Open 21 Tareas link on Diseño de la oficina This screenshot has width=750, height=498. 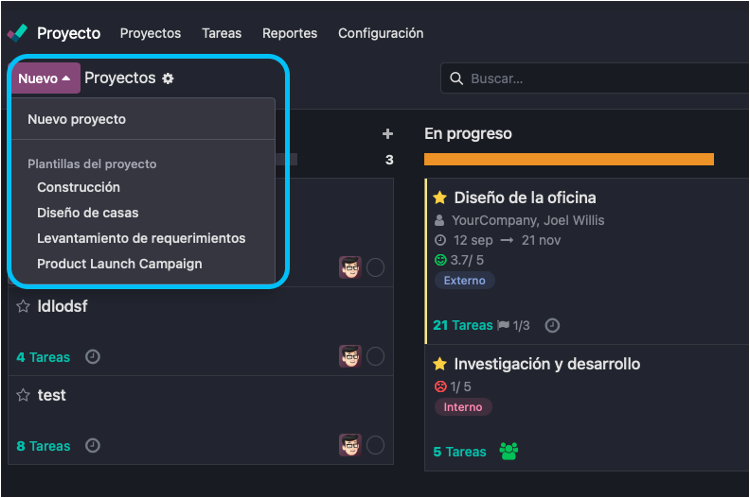click(463, 326)
